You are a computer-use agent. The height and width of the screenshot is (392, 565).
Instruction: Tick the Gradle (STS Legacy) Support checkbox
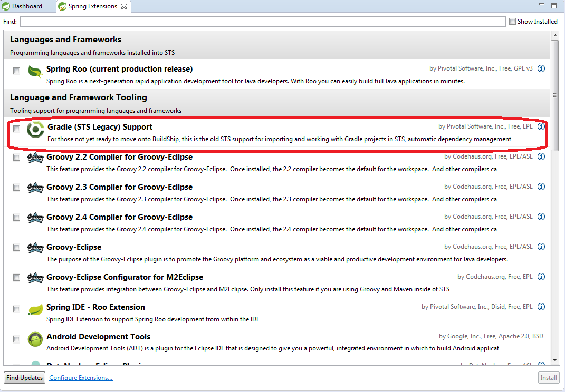pos(16,129)
